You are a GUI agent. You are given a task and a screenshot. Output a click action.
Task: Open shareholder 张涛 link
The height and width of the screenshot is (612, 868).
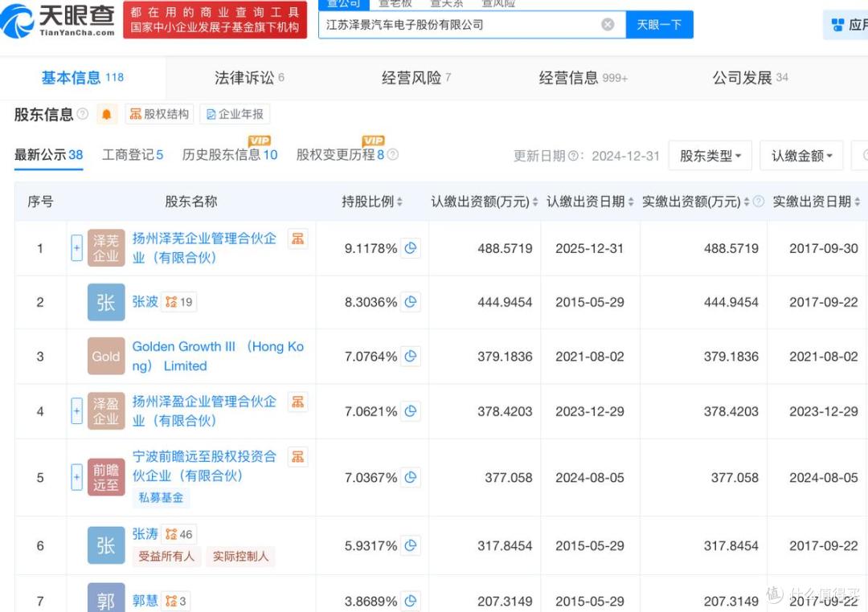(x=145, y=534)
